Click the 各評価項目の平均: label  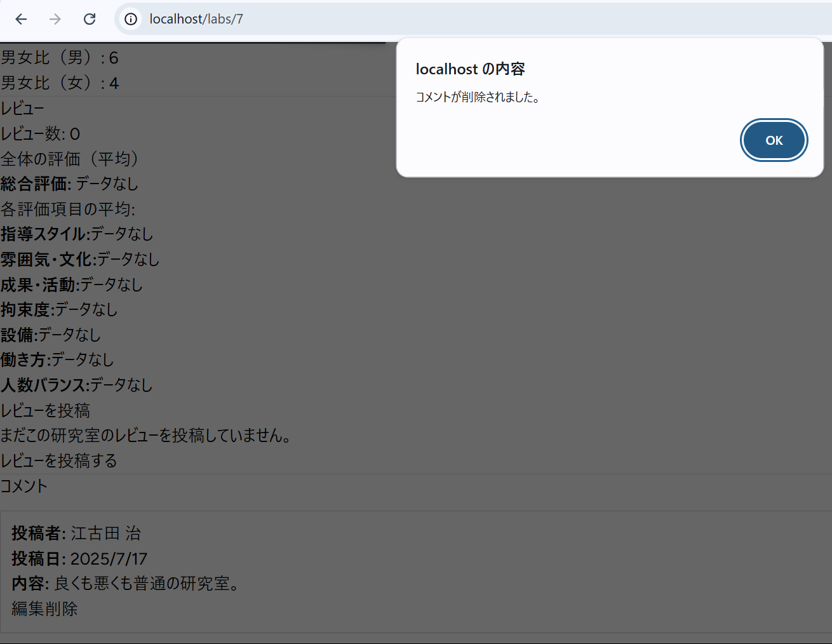(x=67, y=209)
